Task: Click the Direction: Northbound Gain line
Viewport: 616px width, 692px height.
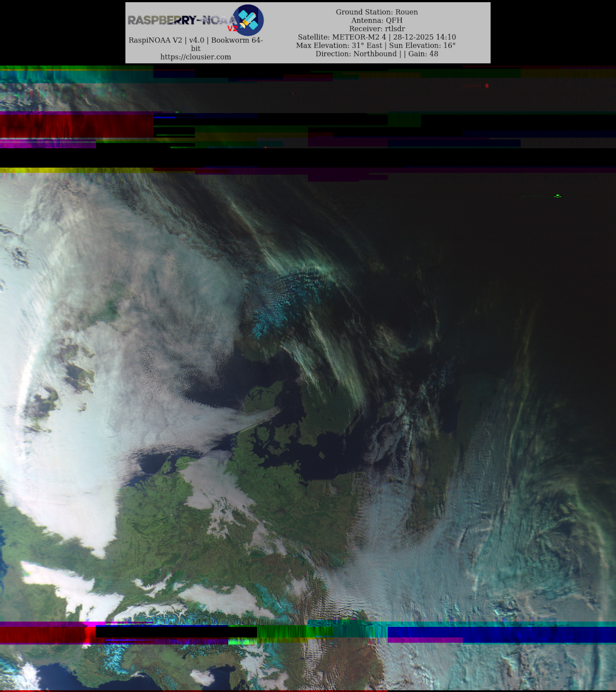Action: click(x=377, y=54)
